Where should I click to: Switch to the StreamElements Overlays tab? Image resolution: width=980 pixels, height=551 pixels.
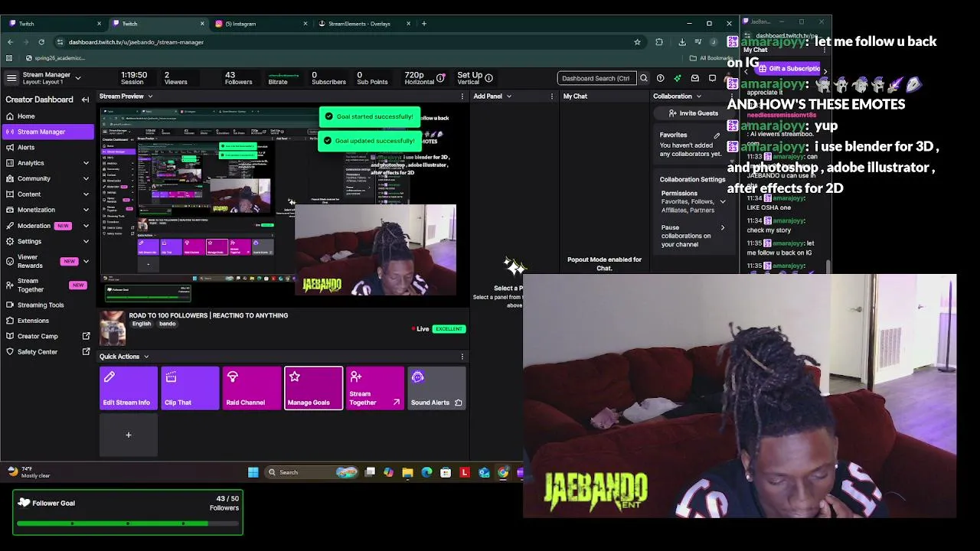click(364, 24)
